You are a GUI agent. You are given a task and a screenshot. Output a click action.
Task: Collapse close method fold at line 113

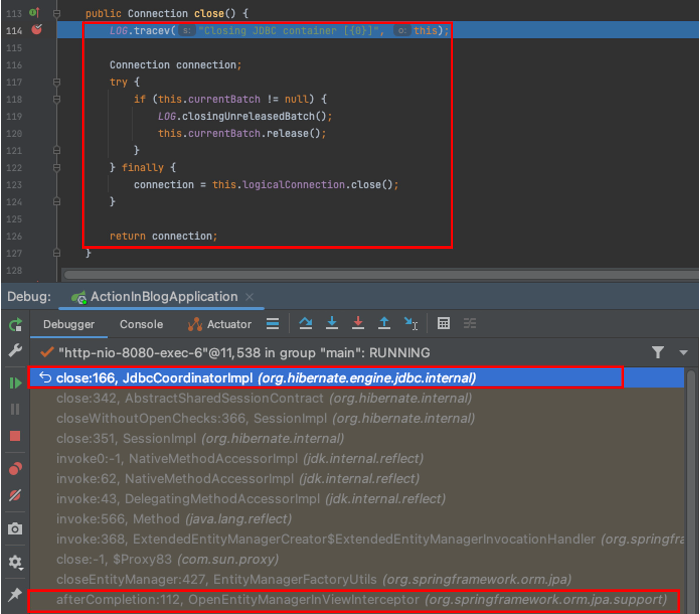coord(57,14)
